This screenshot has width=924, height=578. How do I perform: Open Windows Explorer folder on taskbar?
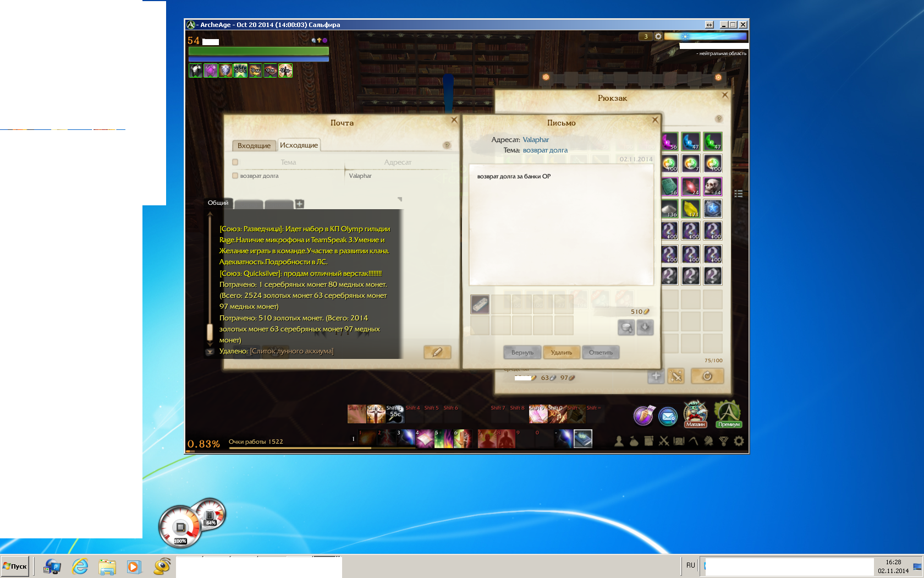[107, 566]
